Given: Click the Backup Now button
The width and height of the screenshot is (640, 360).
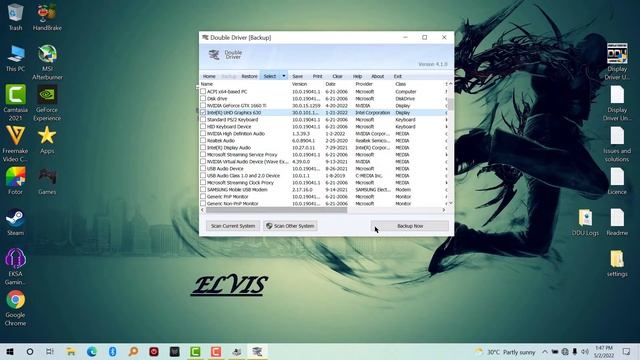Looking at the screenshot, I should coord(410,226).
